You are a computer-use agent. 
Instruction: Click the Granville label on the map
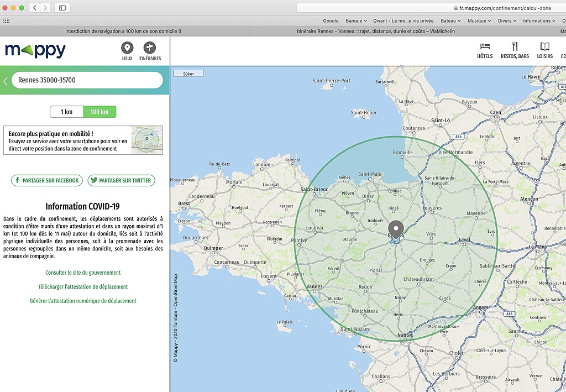coord(402,153)
